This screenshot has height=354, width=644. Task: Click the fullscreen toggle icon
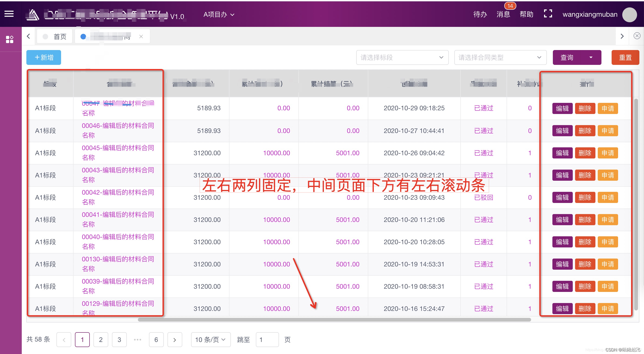548,14
